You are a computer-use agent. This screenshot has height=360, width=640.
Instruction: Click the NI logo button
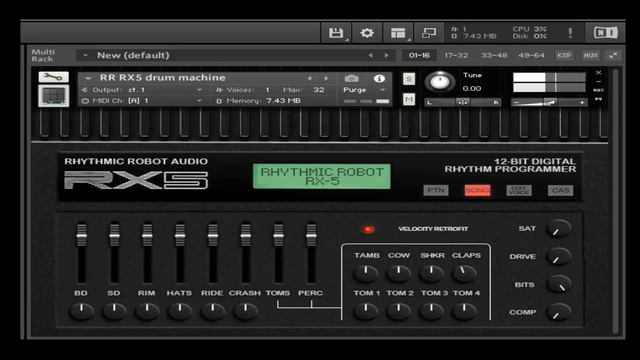(x=605, y=33)
